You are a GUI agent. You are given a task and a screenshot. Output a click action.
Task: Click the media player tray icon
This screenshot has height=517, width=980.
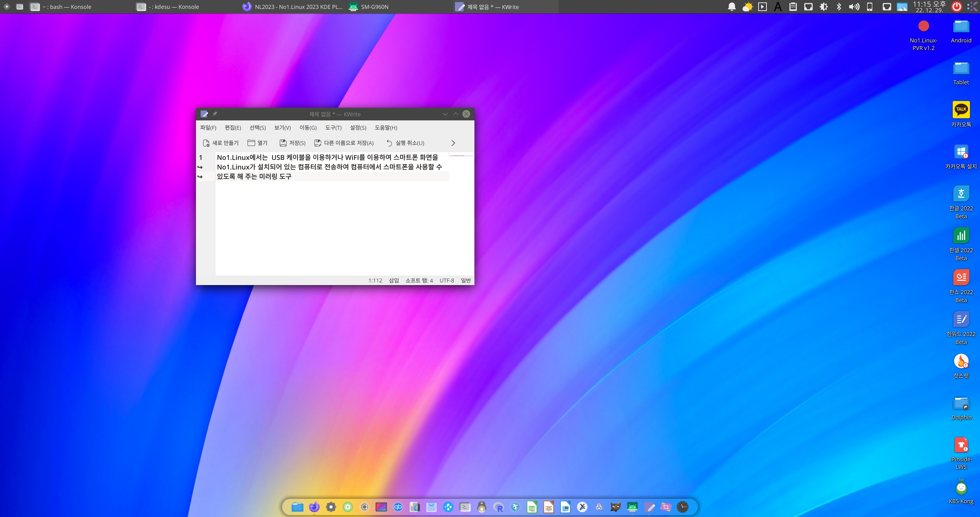[762, 7]
